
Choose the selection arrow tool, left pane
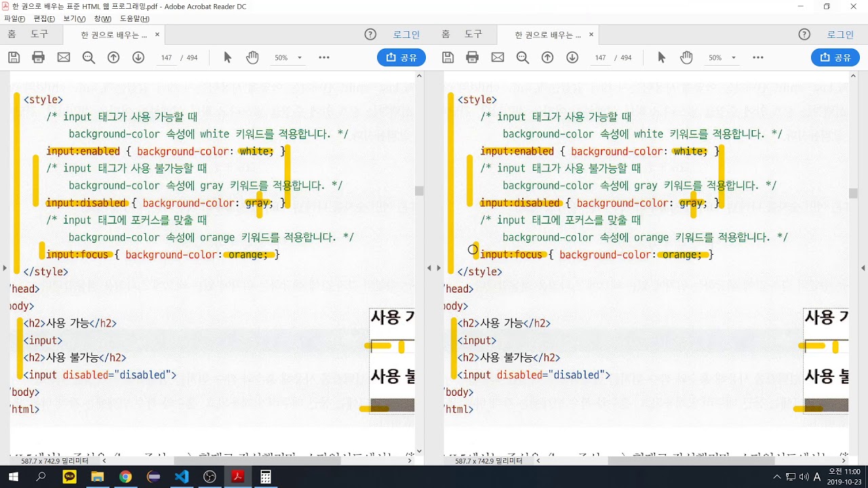(x=228, y=58)
